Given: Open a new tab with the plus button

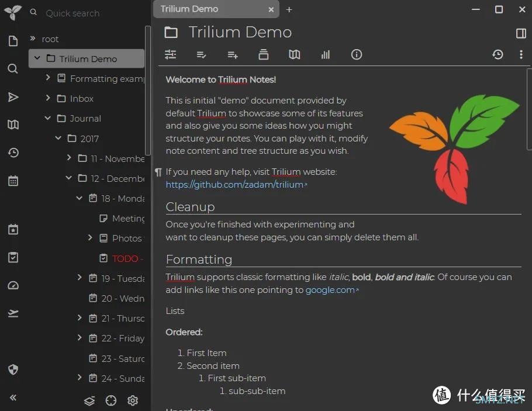Looking at the screenshot, I should 289,9.
